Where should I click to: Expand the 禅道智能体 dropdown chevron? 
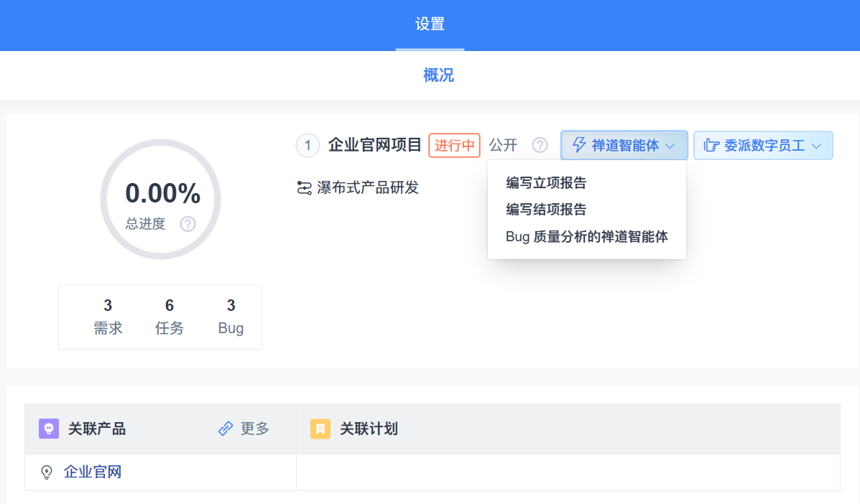[x=670, y=146]
